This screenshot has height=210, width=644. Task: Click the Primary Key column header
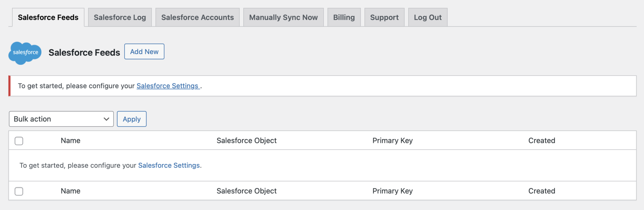[392, 140]
